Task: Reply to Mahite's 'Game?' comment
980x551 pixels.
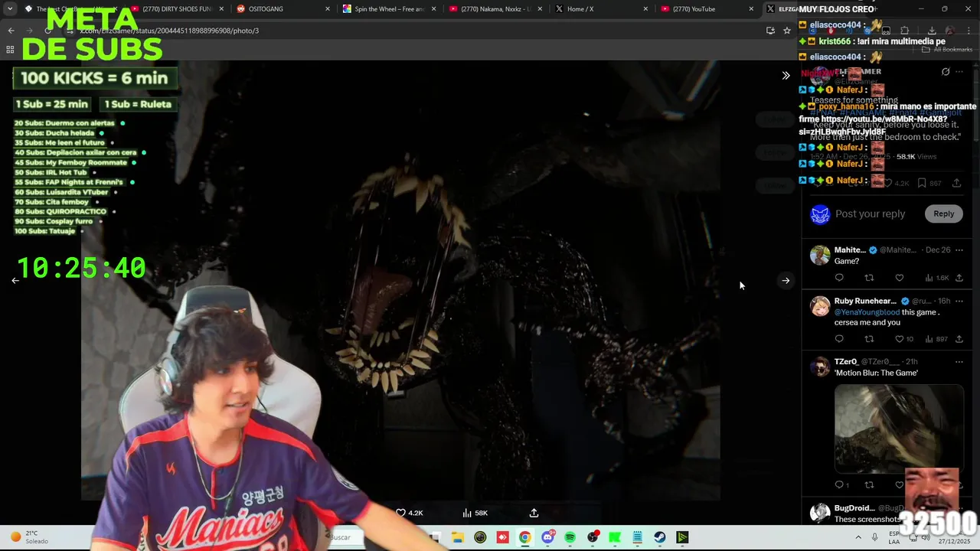Action: pyautogui.click(x=839, y=278)
